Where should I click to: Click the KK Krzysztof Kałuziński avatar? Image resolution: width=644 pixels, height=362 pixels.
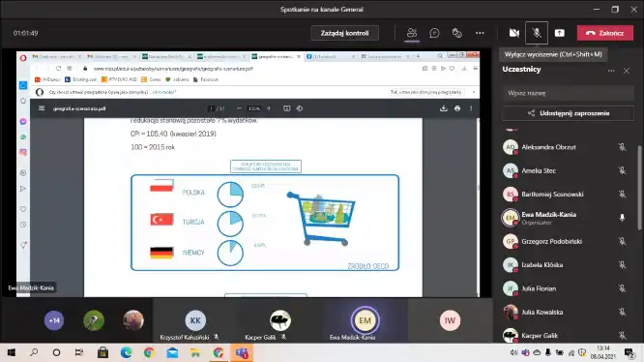195,320
